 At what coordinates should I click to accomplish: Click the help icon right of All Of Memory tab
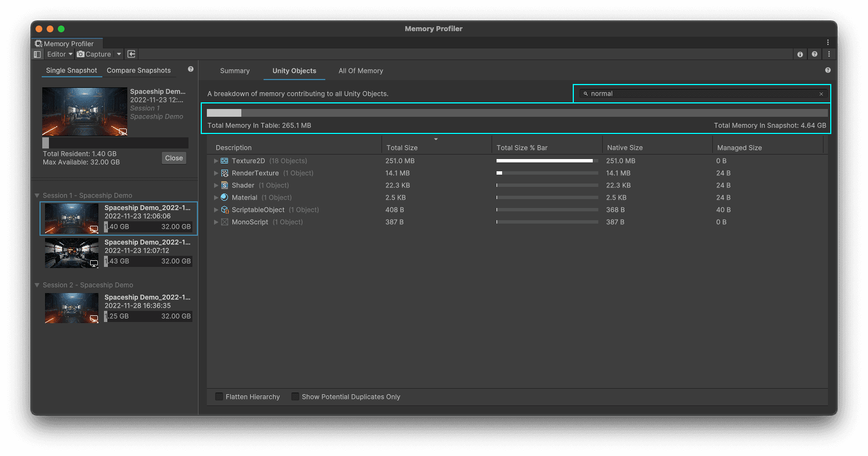click(828, 70)
